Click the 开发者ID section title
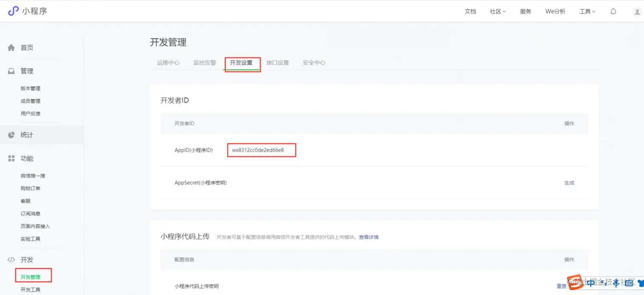 175,101
